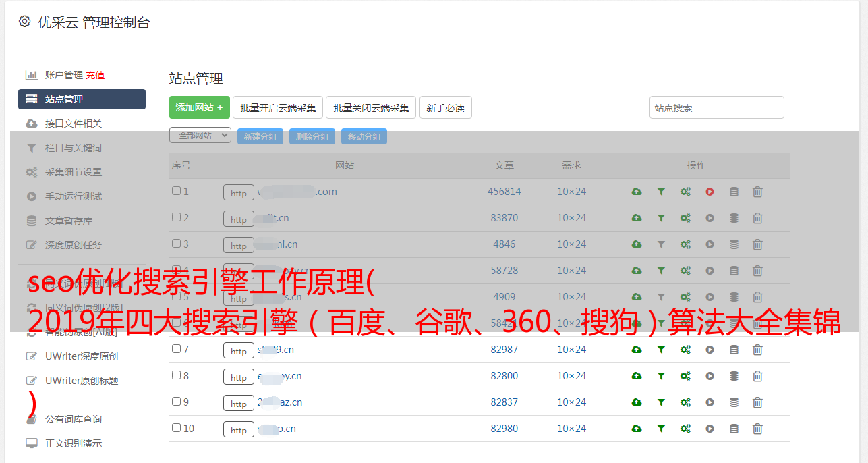Viewport: 868px width, 463px height.
Task: Click the 新建分组 button
Action: (x=260, y=136)
